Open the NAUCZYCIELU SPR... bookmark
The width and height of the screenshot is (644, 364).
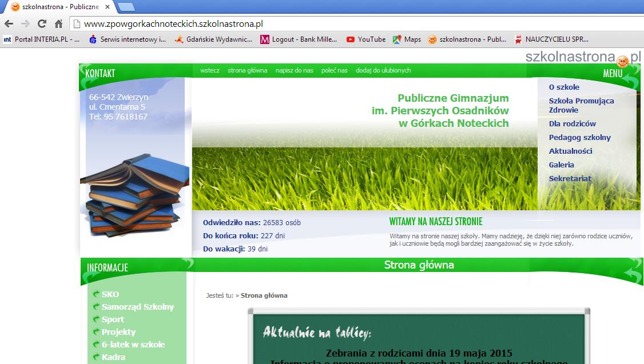click(551, 39)
